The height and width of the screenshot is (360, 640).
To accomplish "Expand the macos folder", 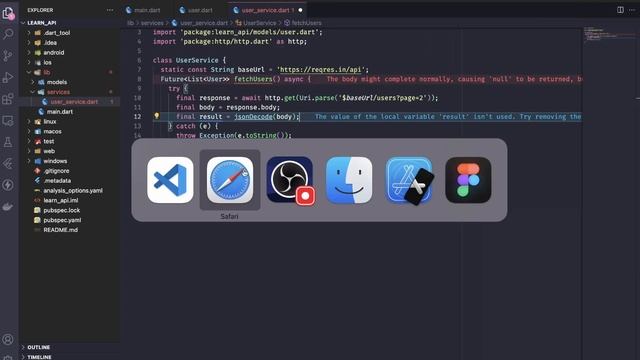I will coord(52,131).
